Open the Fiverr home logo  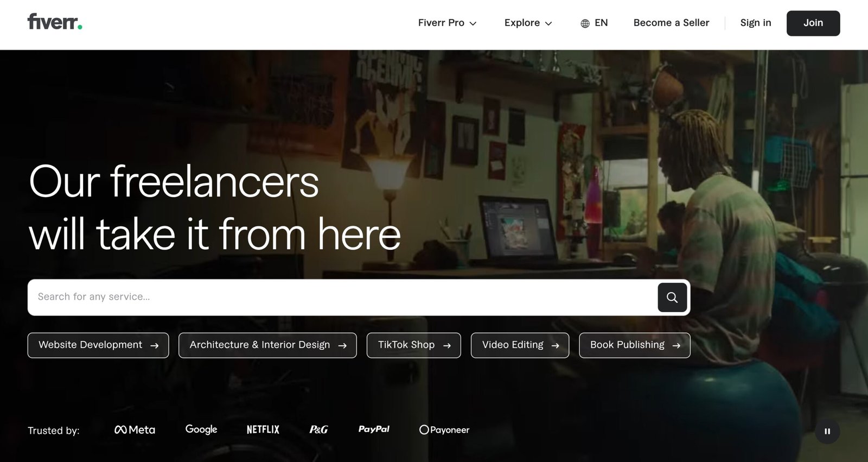(x=55, y=22)
